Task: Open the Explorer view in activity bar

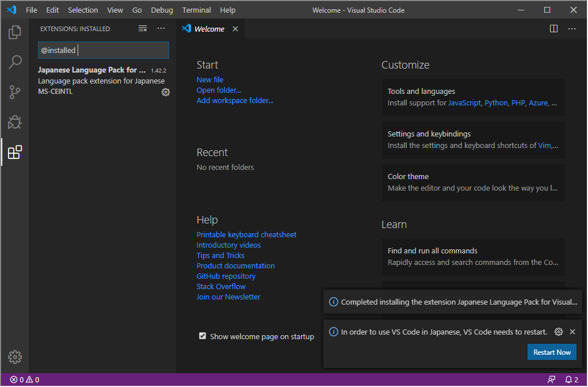Action: tap(14, 32)
